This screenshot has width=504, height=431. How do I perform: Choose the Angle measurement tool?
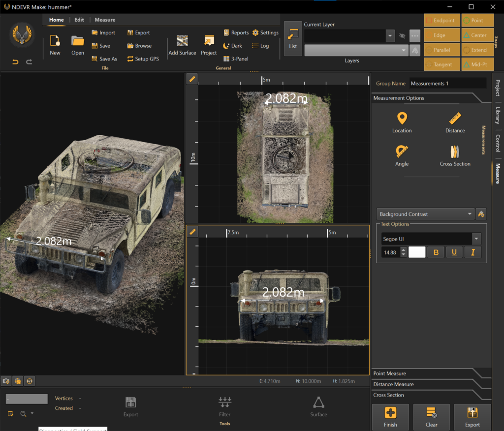402,155
